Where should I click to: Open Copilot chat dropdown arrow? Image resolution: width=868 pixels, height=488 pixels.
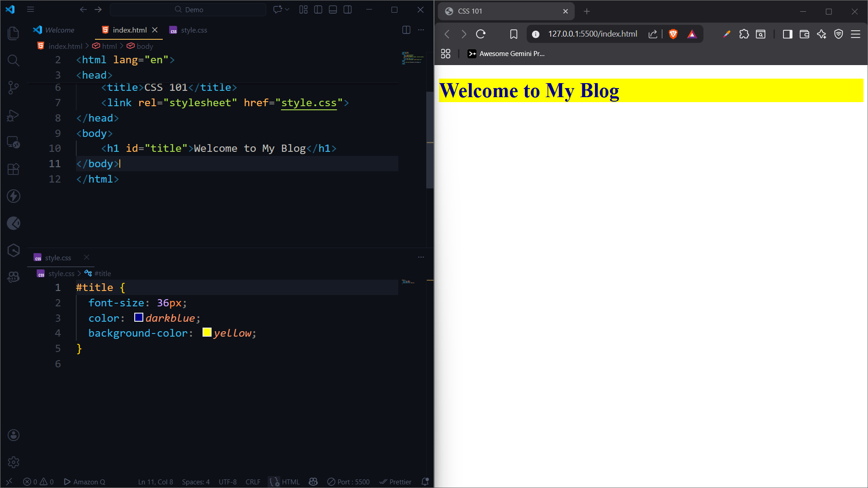point(287,9)
